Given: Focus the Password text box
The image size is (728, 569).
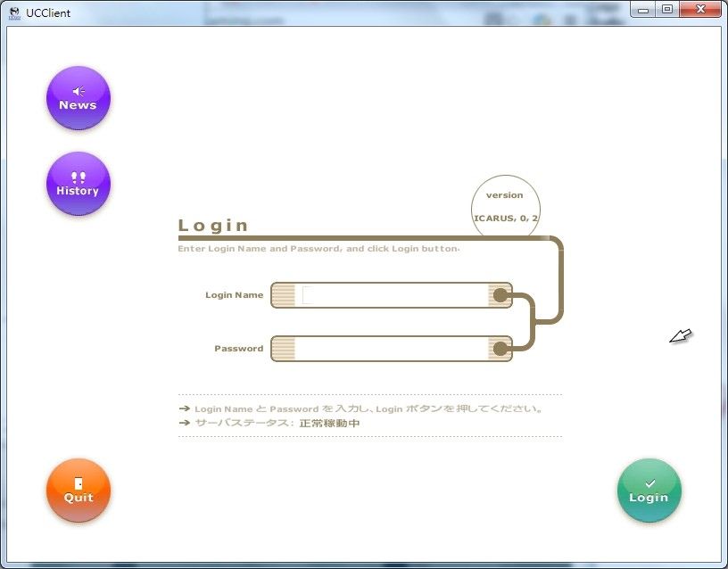Looking at the screenshot, I should 393,349.
